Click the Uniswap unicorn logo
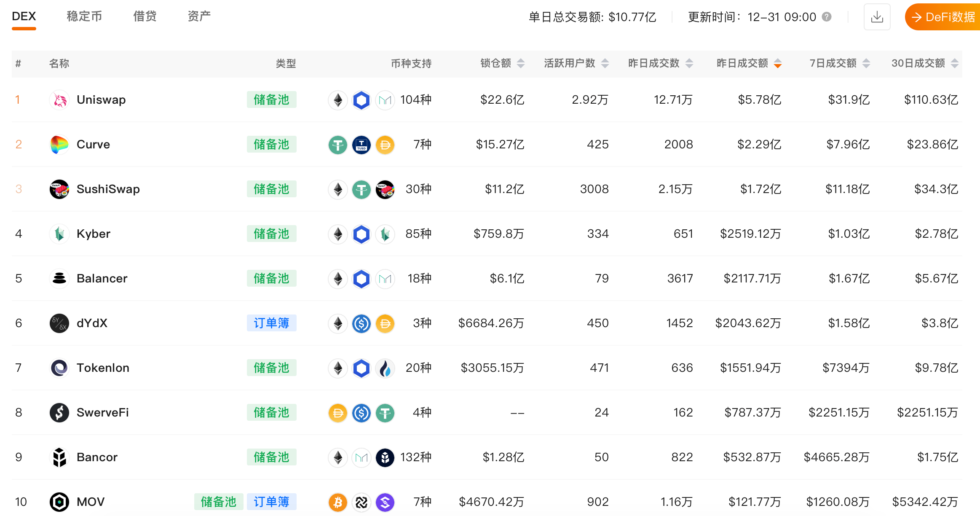 coord(59,100)
